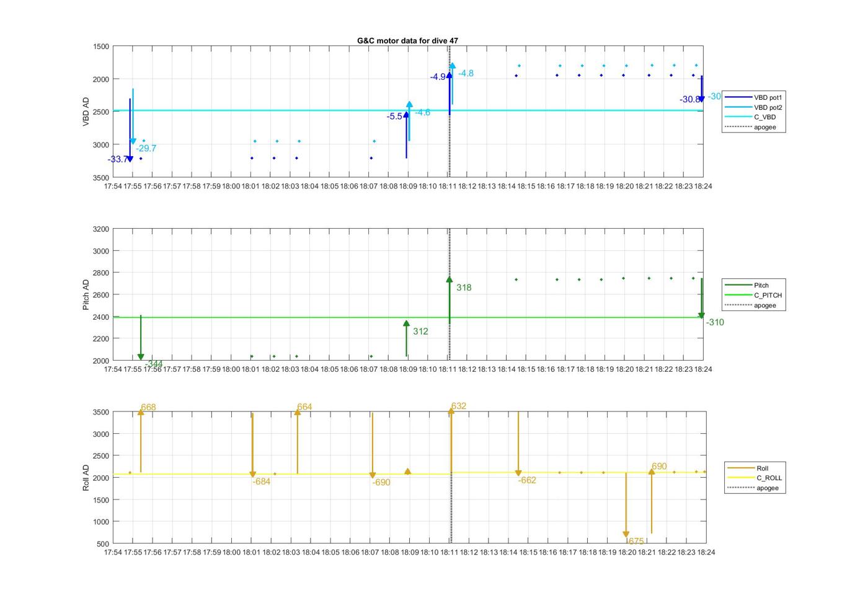Select the "VBD pot1" legend entry
Viewport: 868px width, 611px height.
(x=754, y=97)
